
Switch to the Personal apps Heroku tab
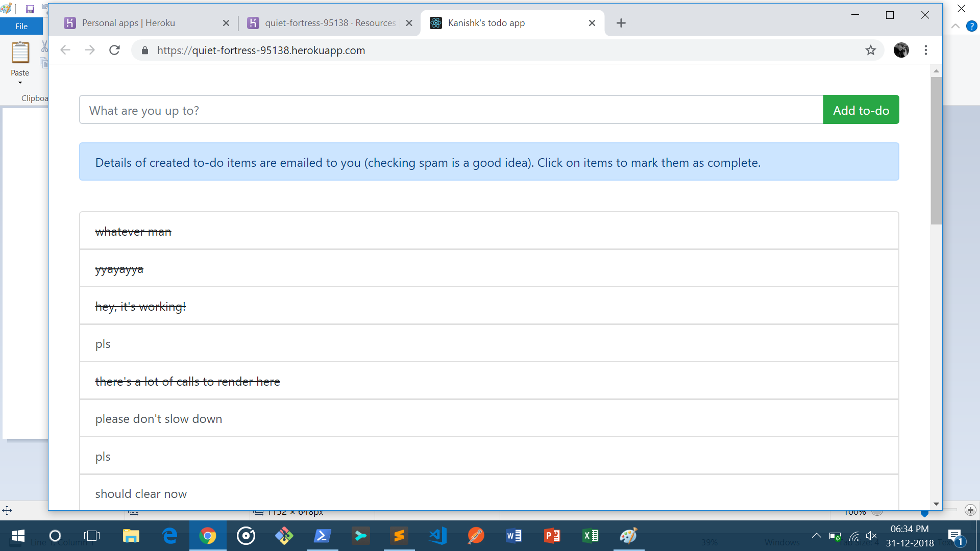click(129, 23)
